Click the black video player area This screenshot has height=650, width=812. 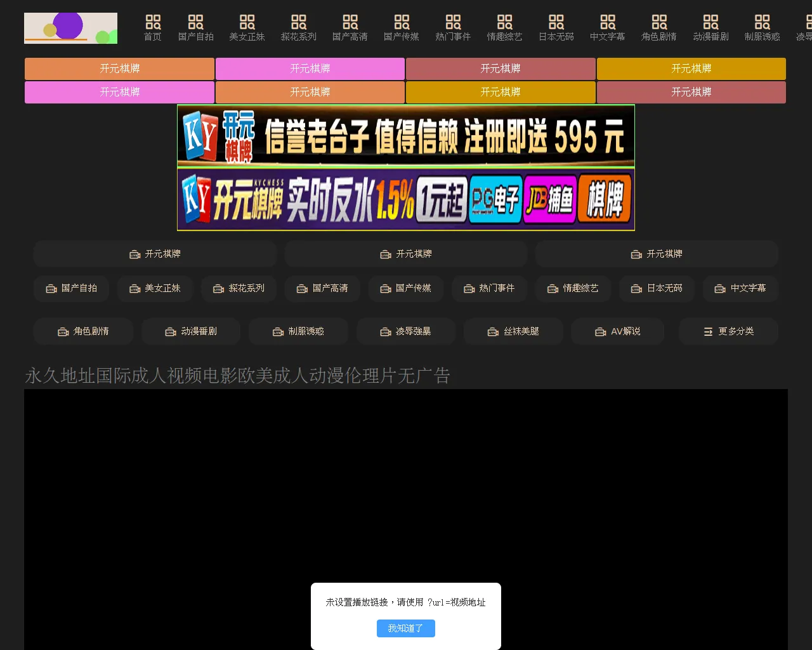click(x=405, y=482)
